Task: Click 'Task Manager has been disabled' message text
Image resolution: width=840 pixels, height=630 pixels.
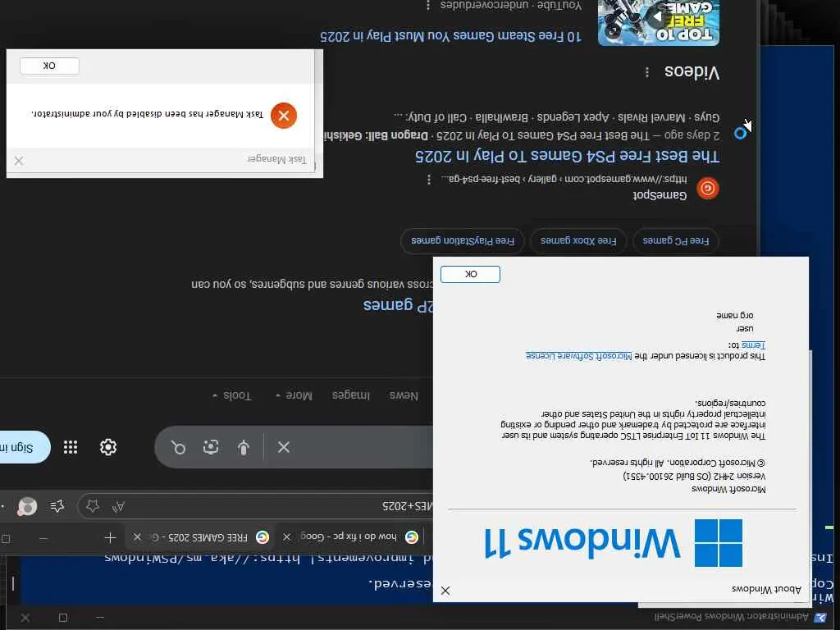Action: 148,113
